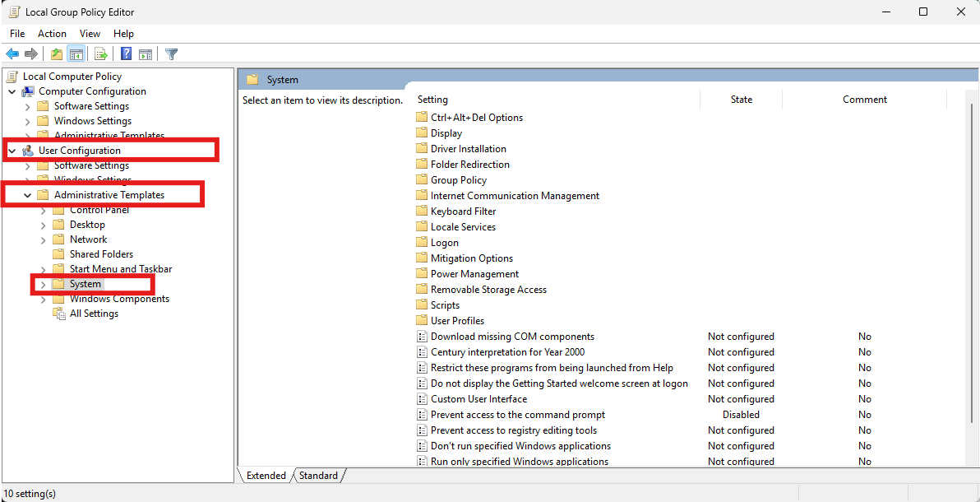Click the Computer Configuration computer icon
The image size is (980, 502).
28,91
